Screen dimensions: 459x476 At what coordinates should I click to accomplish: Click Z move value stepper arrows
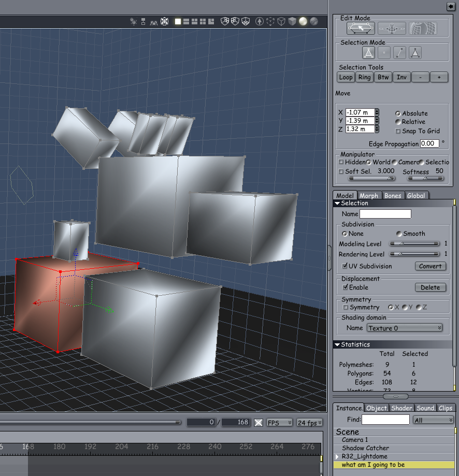click(x=377, y=129)
